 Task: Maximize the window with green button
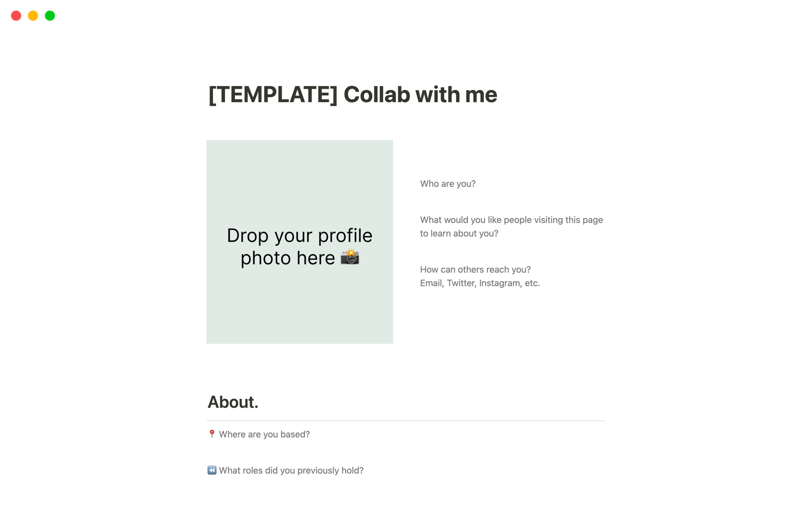tap(50, 16)
